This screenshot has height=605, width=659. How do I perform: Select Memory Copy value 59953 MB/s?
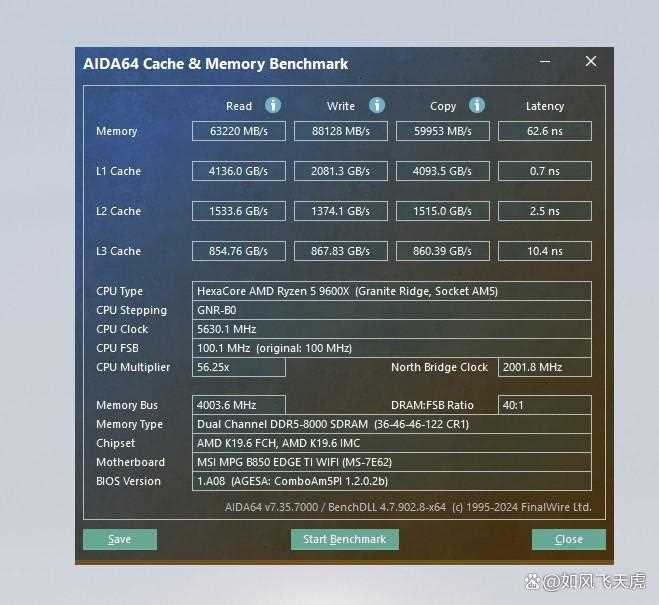coord(443,131)
